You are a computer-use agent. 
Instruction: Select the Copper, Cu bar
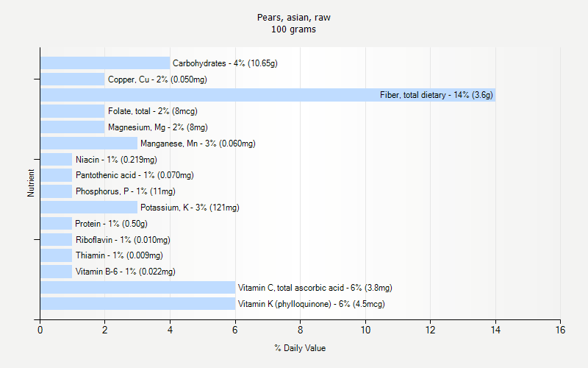pyautogui.click(x=72, y=79)
